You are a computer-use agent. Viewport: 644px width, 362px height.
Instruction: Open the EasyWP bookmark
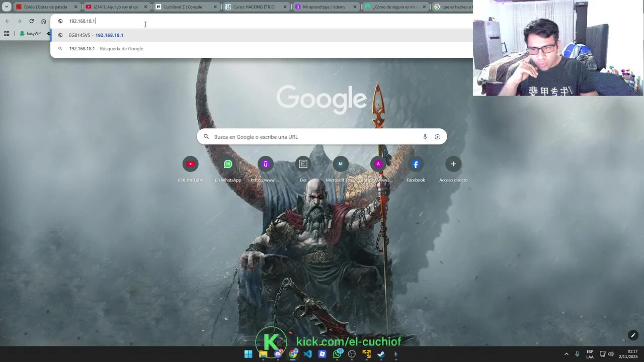(30, 34)
